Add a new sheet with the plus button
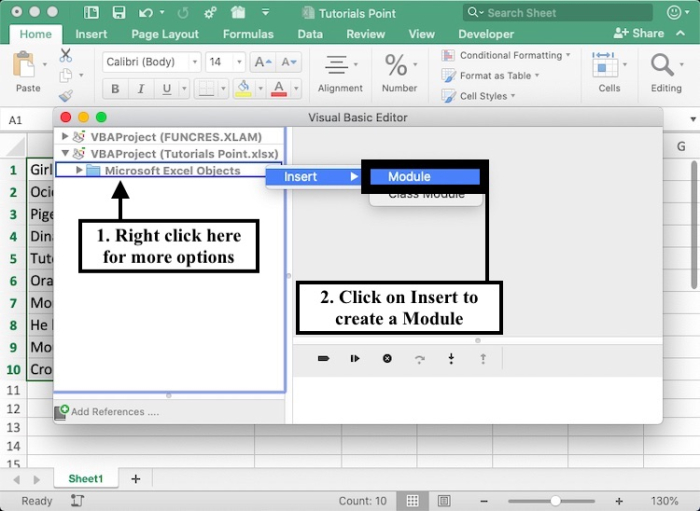This screenshot has width=700, height=511. tap(136, 479)
